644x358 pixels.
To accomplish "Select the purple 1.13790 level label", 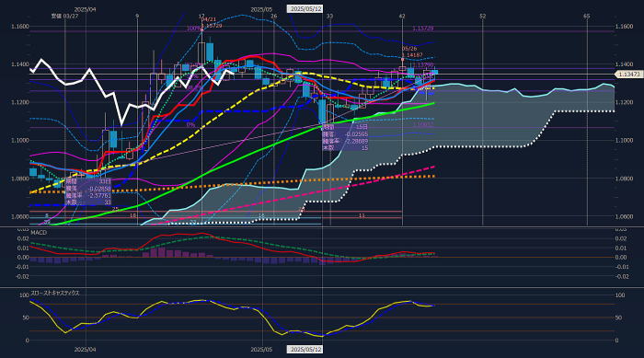I will (423, 65).
